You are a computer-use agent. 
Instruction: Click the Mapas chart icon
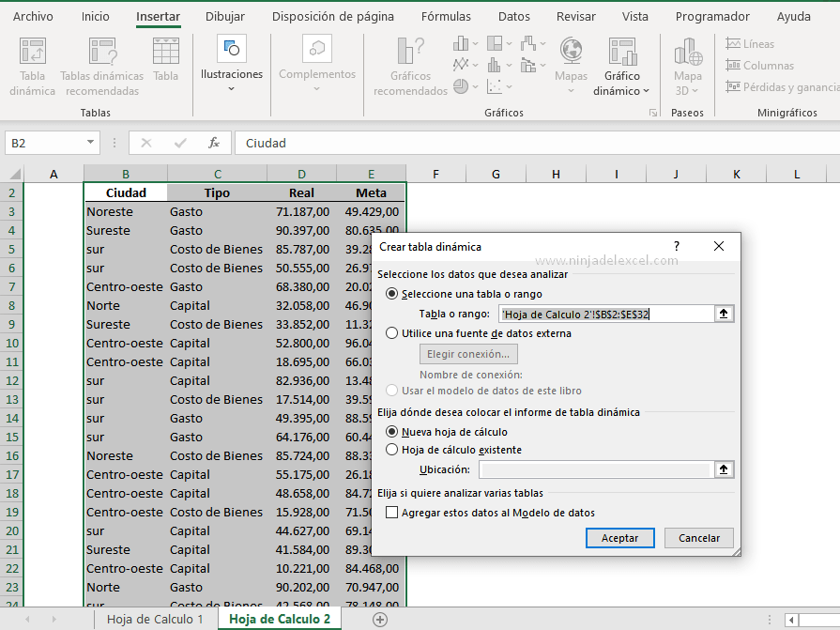pyautogui.click(x=571, y=53)
